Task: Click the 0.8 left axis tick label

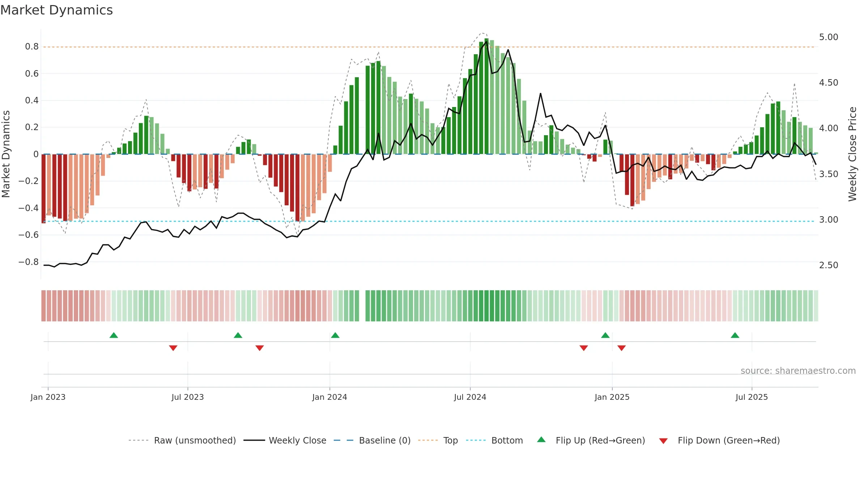Action: [x=32, y=47]
